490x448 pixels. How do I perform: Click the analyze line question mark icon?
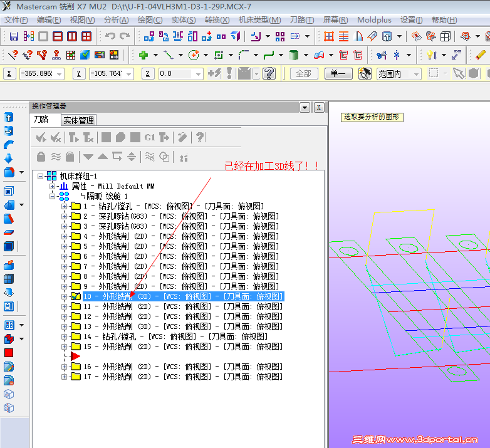[13, 55]
